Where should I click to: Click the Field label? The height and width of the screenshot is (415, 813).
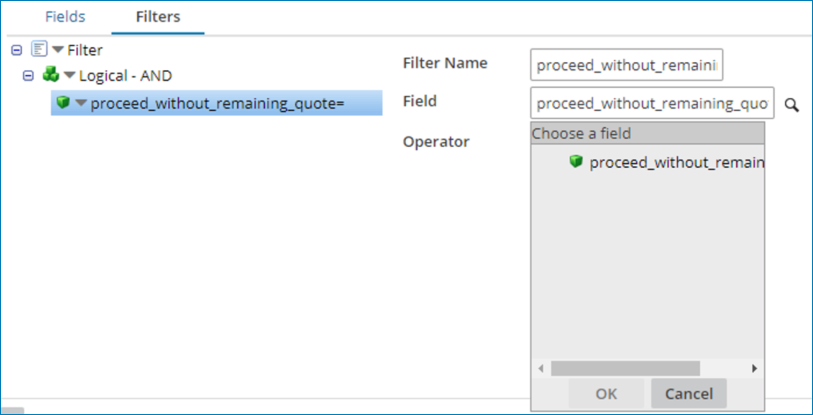(420, 101)
